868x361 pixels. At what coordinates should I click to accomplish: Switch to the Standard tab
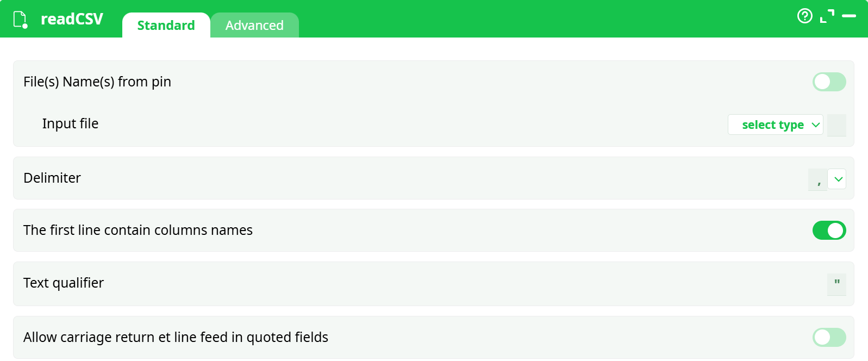166,26
